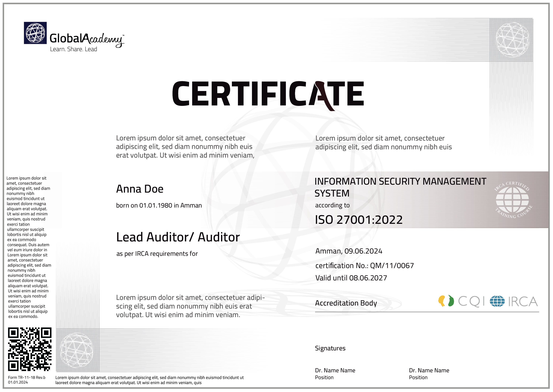Click 'according to' text
553x392 pixels.
(x=332, y=205)
